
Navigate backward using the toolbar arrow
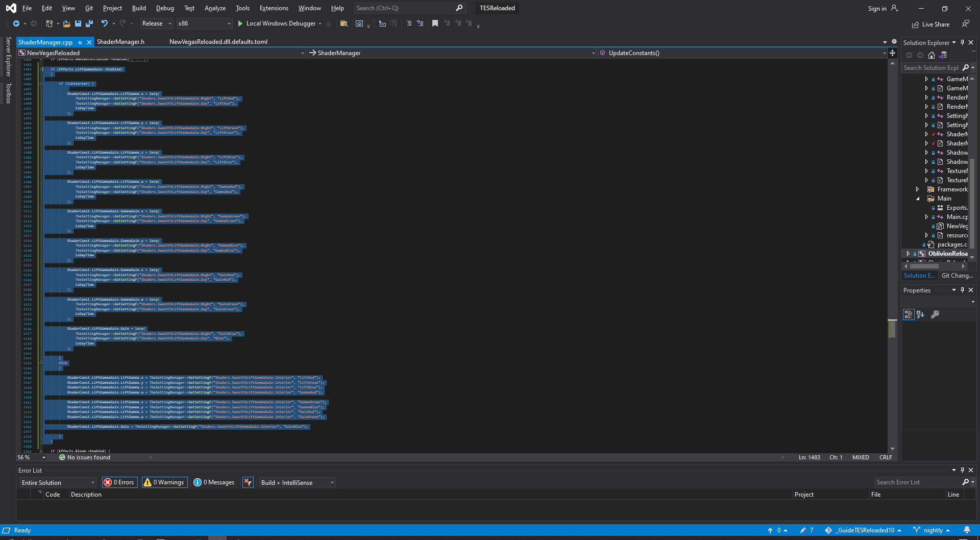16,23
